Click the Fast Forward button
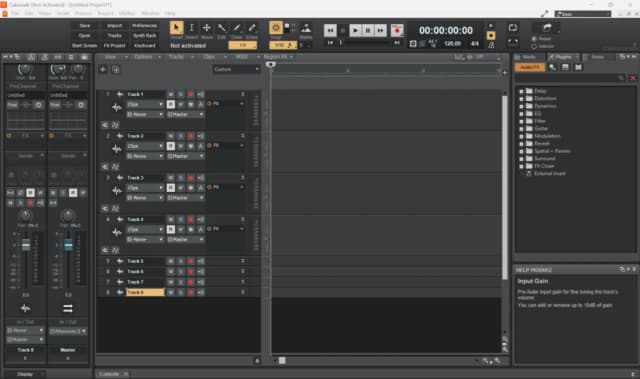 coord(380,30)
